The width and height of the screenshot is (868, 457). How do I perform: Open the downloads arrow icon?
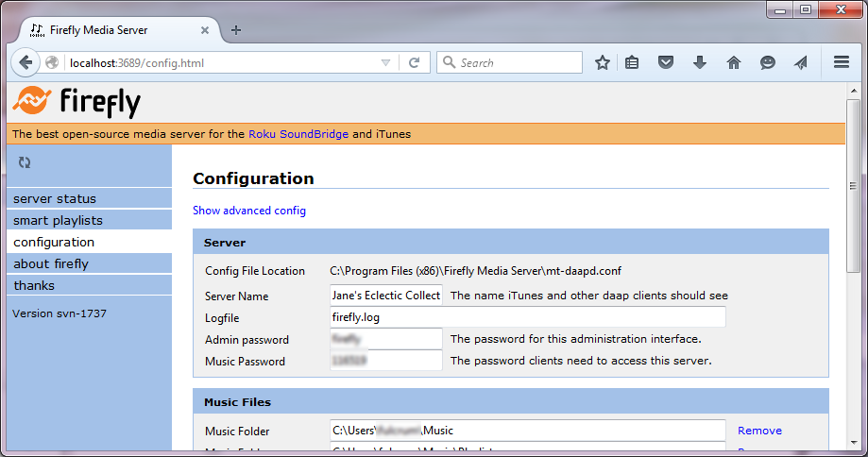(x=700, y=63)
